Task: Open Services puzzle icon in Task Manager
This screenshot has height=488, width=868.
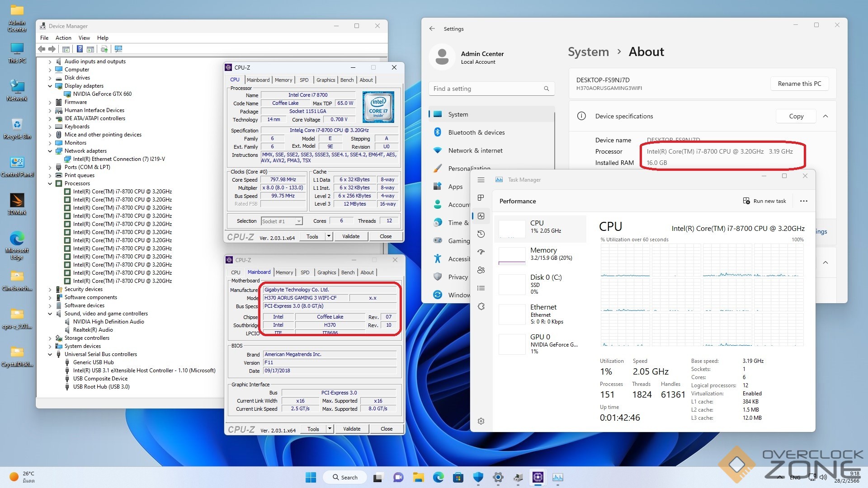Action: [x=481, y=306]
